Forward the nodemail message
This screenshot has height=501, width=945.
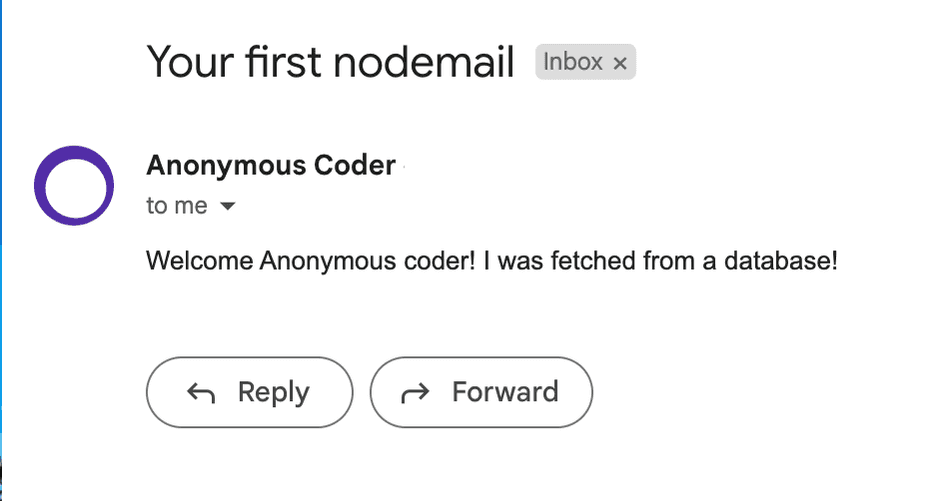tap(481, 392)
